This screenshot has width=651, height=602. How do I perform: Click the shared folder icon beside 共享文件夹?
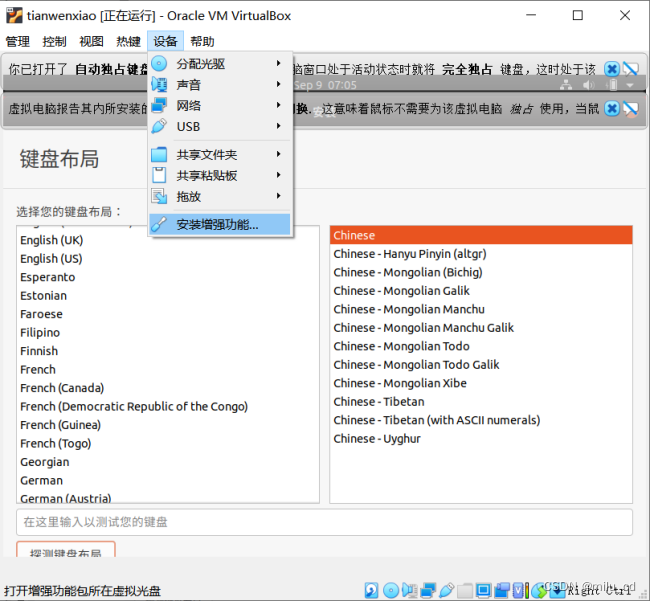tap(159, 154)
